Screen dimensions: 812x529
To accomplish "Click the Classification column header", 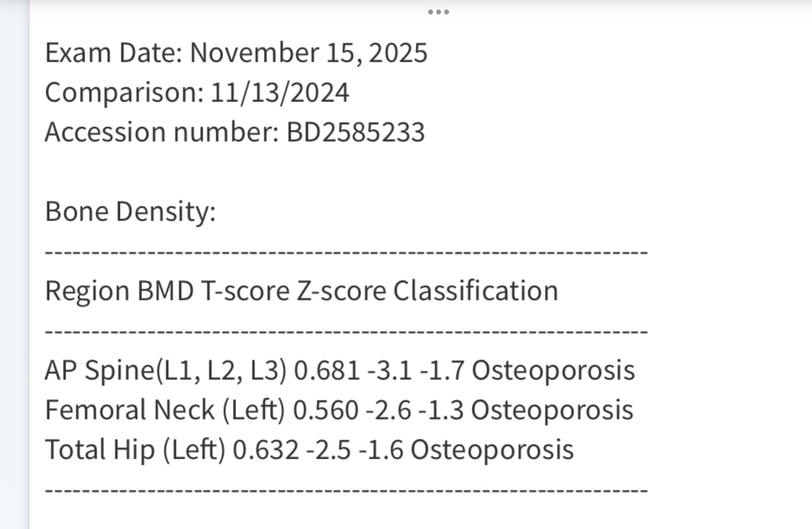I will click(x=475, y=291).
